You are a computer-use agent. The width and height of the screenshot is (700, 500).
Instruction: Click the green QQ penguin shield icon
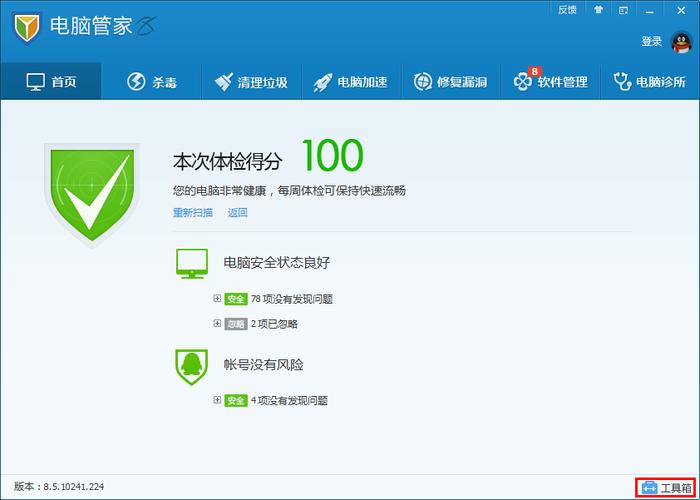(192, 367)
